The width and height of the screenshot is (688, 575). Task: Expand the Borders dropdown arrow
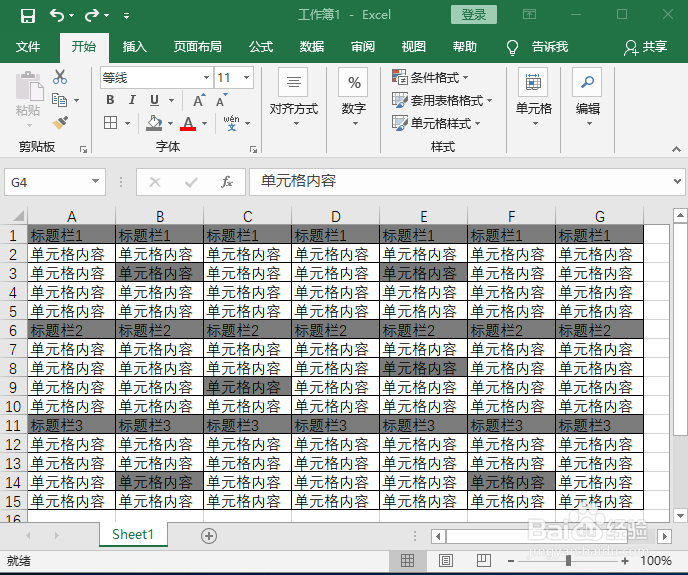(127, 123)
